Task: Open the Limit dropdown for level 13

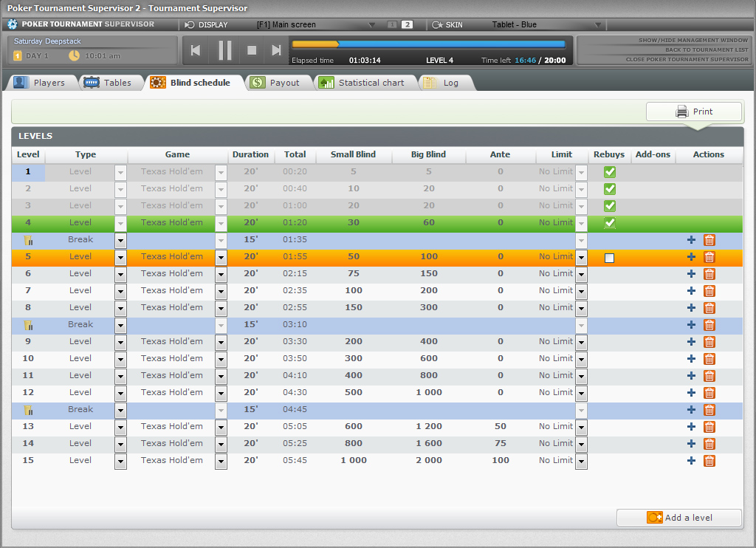Action: [582, 427]
